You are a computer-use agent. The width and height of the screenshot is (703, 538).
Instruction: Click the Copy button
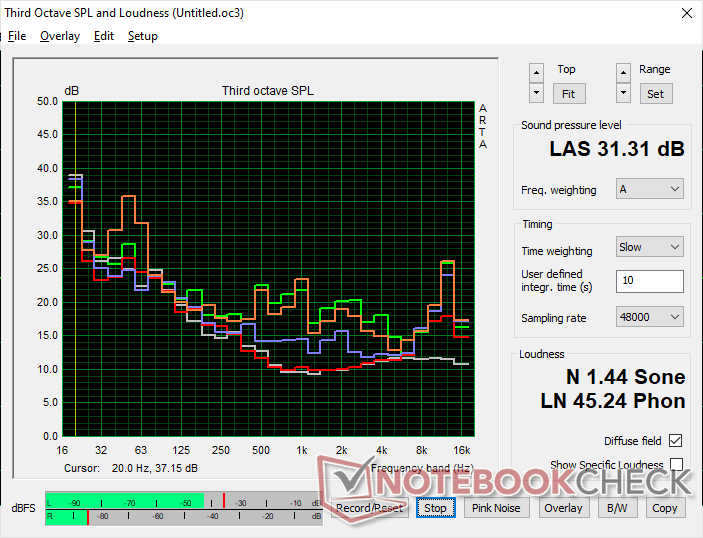pos(665,508)
